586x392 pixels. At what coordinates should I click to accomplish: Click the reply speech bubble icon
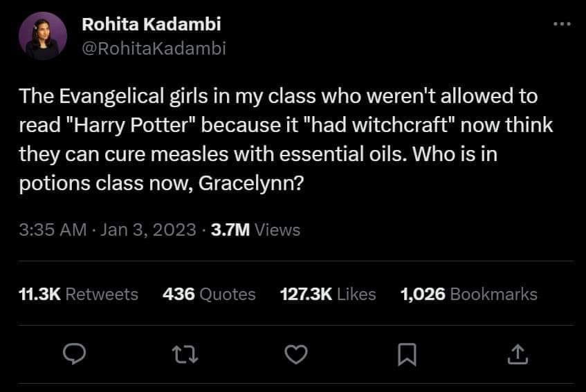[74, 355]
